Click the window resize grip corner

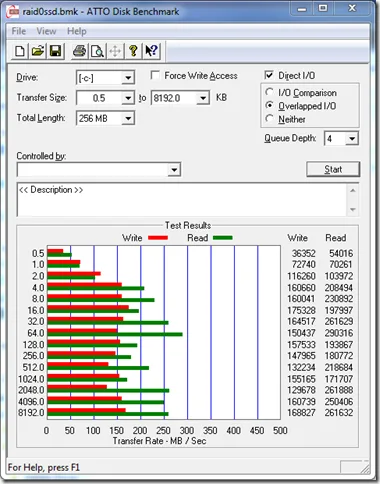(x=366, y=469)
